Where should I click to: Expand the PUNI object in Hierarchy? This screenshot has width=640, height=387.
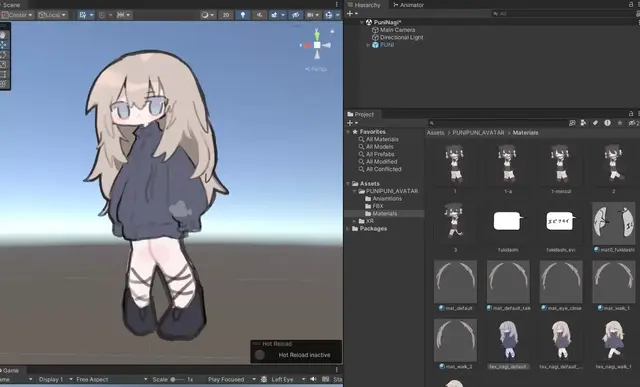pos(368,45)
